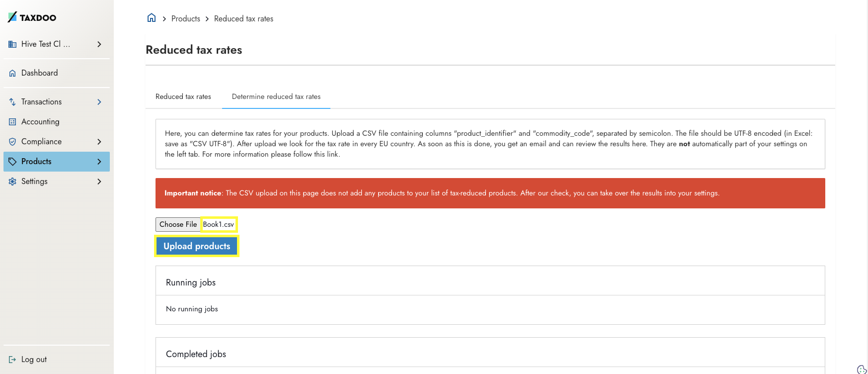This screenshot has height=374, width=868.
Task: Click the Transactions arrows icon
Action: tap(12, 102)
